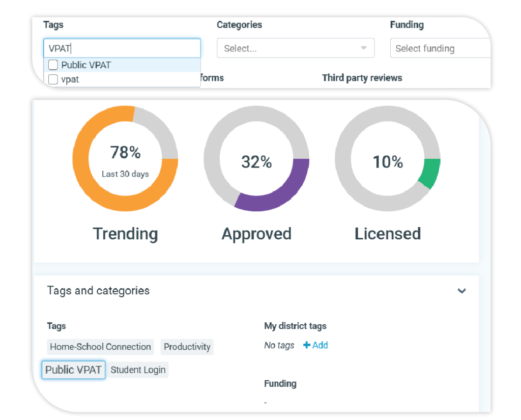Click the plus icon next to Add
This screenshot has height=420, width=521.
click(x=307, y=345)
